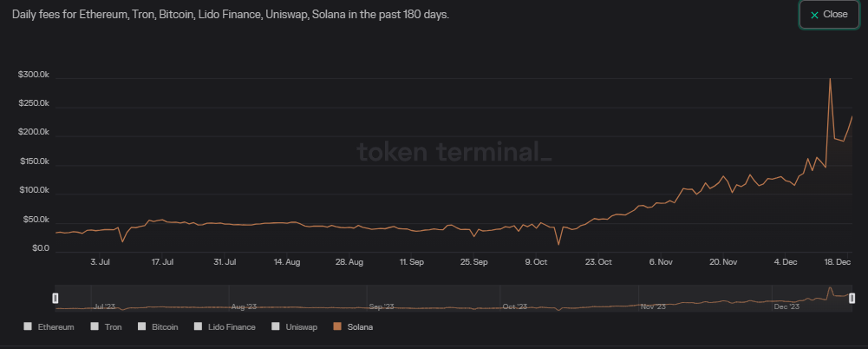
Task: Click the 25. Sep x-axis label
Action: click(473, 262)
